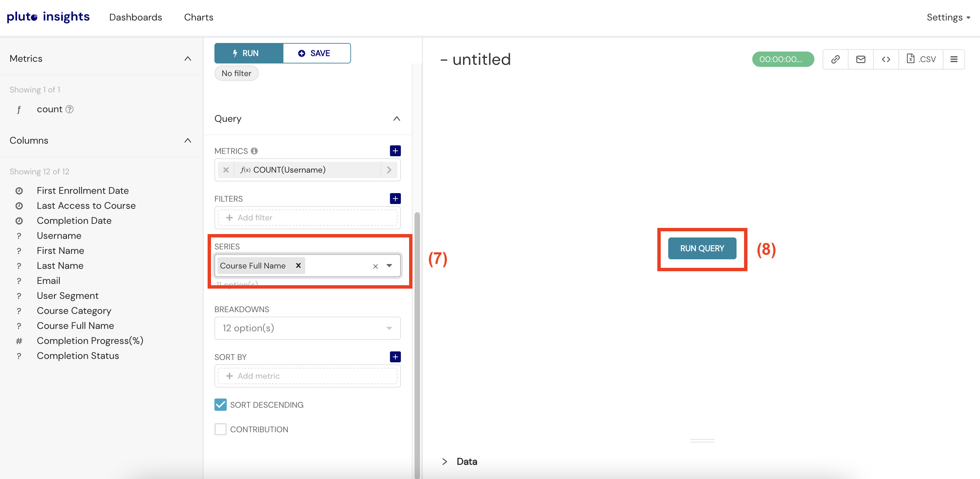Select the Username column
The width and height of the screenshot is (980, 479).
tap(59, 236)
